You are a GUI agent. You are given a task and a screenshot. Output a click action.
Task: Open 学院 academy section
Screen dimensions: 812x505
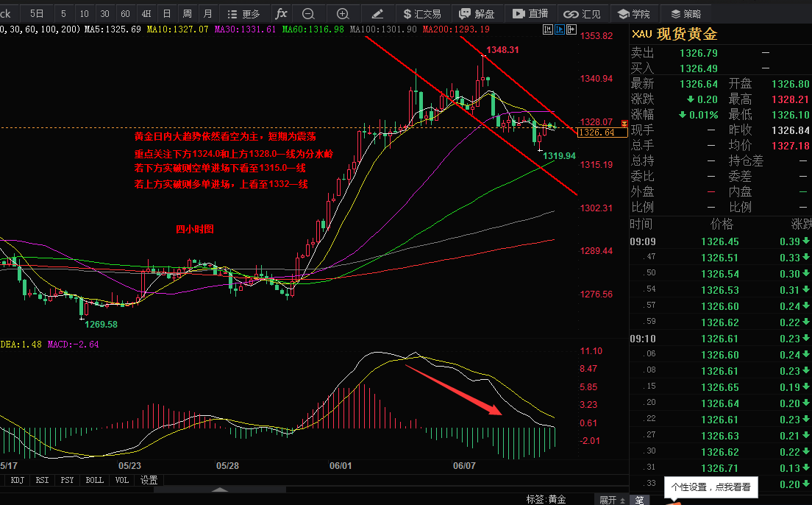pos(634,14)
